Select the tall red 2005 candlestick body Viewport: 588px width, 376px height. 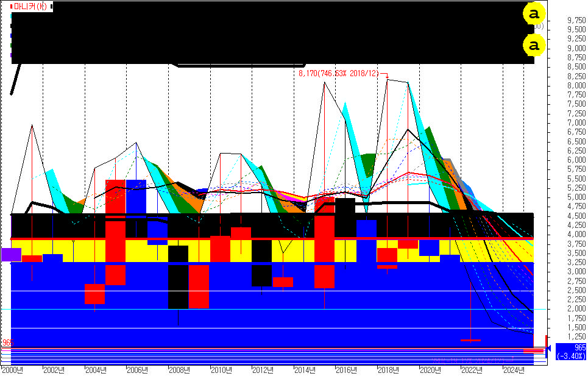tap(115, 232)
